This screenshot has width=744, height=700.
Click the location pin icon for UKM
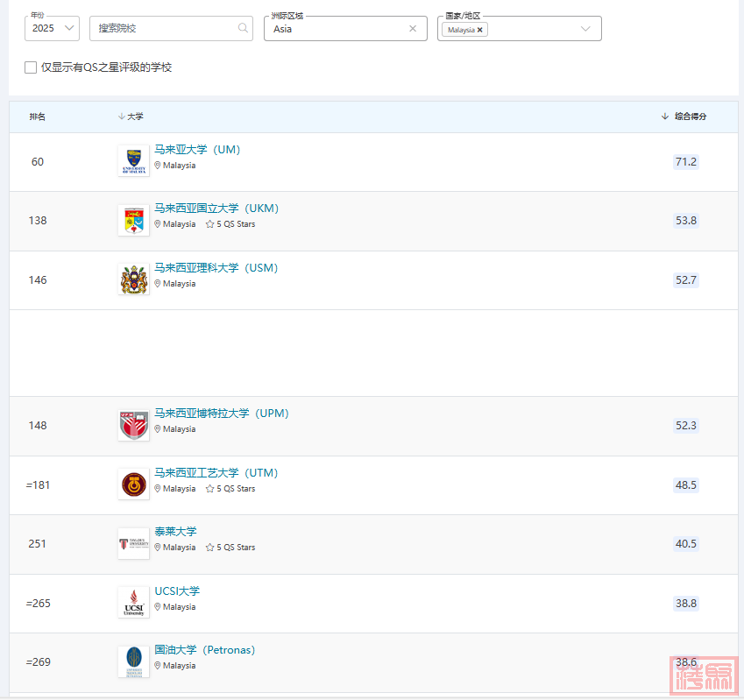pyautogui.click(x=158, y=224)
